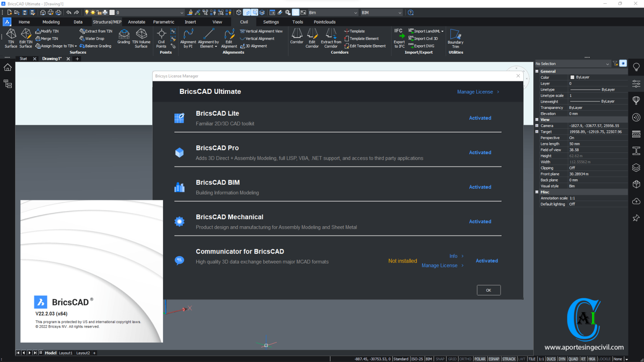Click the Manage License link
Screen dimensions: 644x362
tap(475, 92)
